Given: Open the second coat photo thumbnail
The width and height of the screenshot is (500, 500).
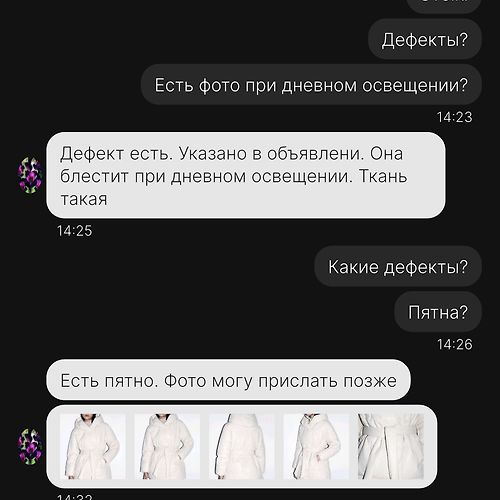Looking at the screenshot, I should click(167, 447).
